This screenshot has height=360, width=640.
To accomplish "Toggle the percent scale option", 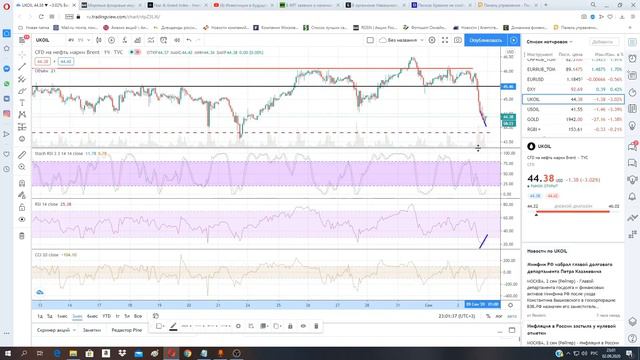I will pos(488,316).
